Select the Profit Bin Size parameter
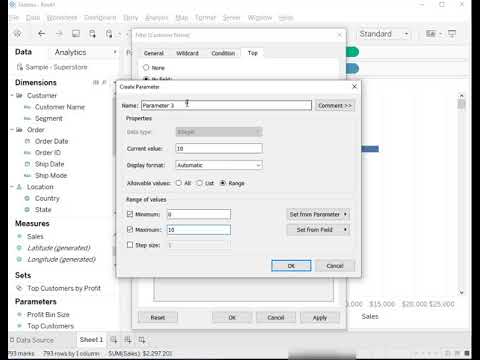This screenshot has width=480, height=360. click(48, 314)
